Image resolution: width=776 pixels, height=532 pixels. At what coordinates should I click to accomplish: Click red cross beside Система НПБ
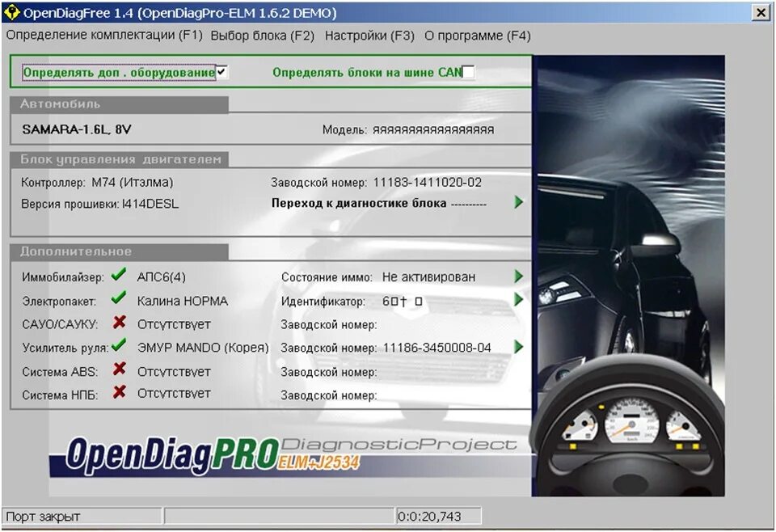(120, 392)
